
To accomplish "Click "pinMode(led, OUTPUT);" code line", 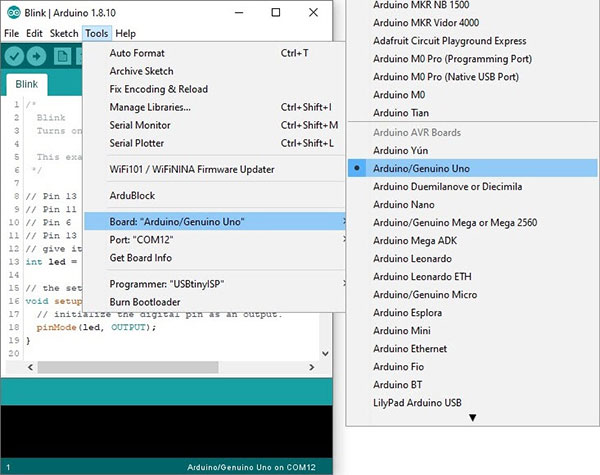I will 96,327.
